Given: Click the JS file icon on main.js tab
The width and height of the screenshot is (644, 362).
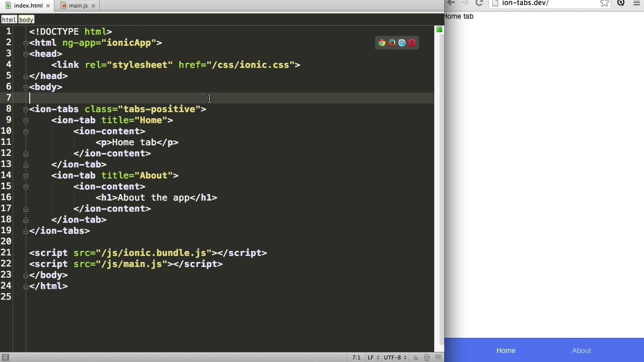Looking at the screenshot, I should 64,6.
